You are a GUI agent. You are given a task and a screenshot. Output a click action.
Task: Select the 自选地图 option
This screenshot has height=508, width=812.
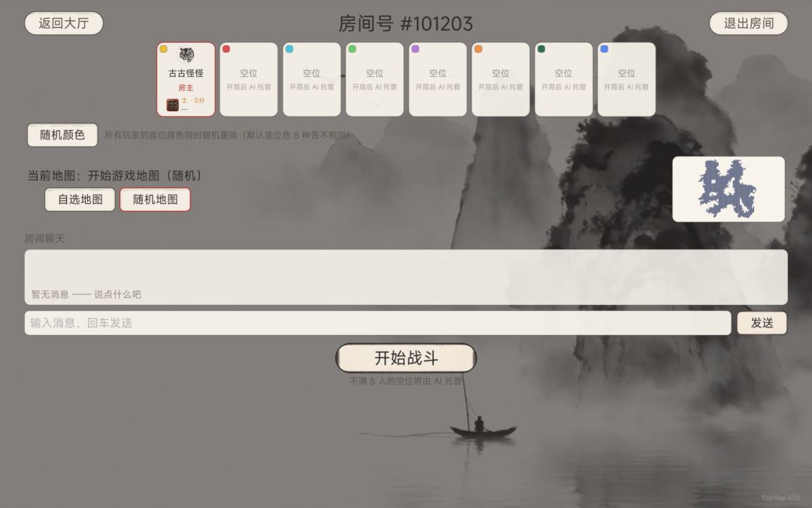click(80, 199)
